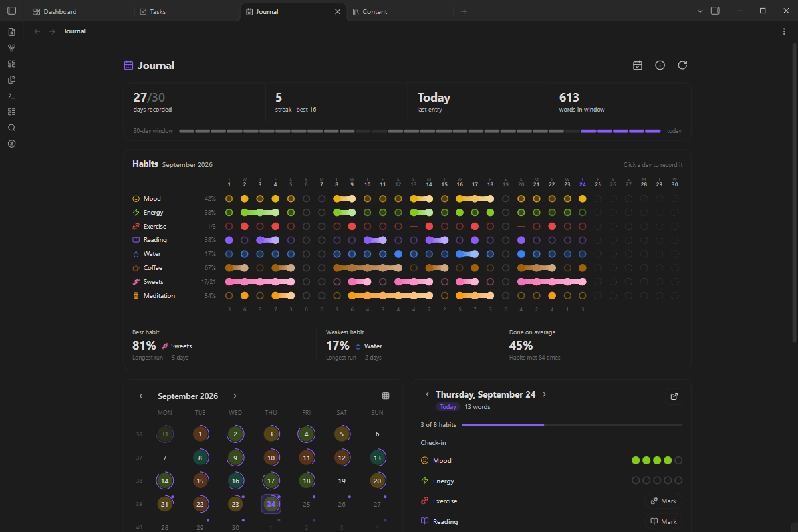Click the circled Z sidebar icon
The height and width of the screenshot is (532, 798).
pyautogui.click(x=11, y=144)
